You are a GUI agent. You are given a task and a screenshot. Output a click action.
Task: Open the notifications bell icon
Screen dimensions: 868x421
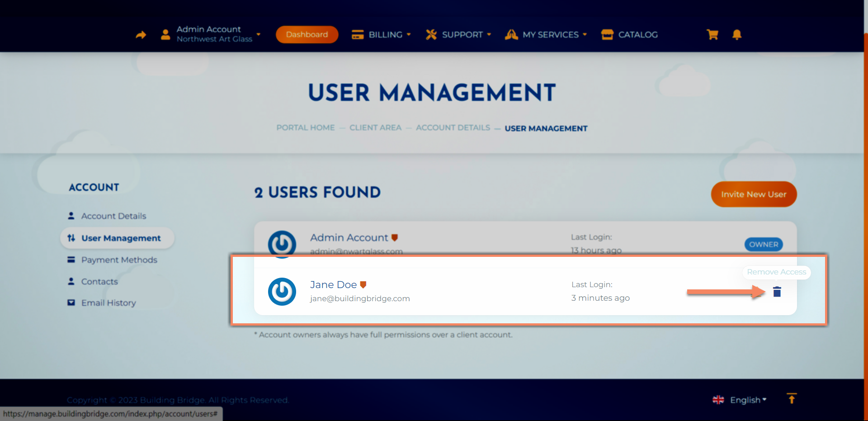736,35
